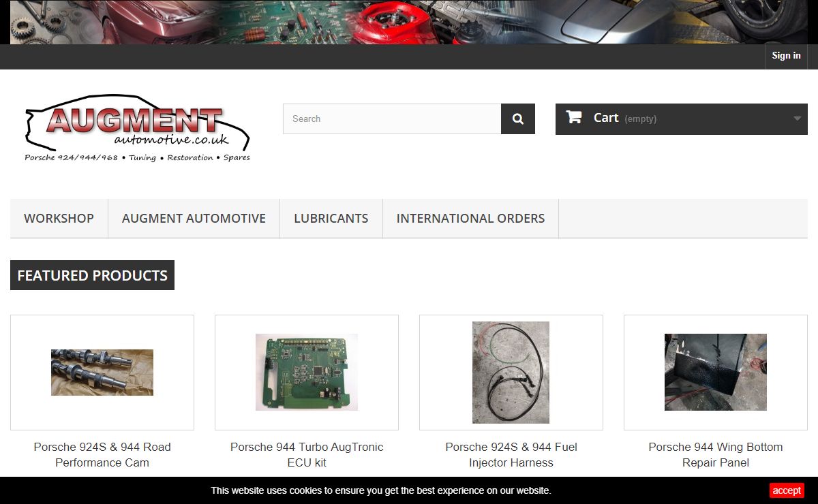
Task: Open Porsche 924S & 944 Road Performance Cam link
Action: pyautogui.click(x=102, y=455)
